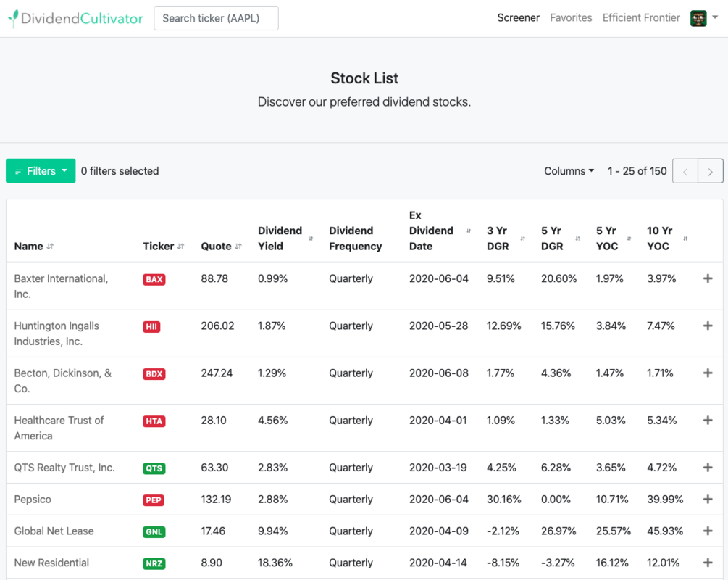Navigate to Efficient Frontier
The image size is (728, 580).
(x=641, y=18)
